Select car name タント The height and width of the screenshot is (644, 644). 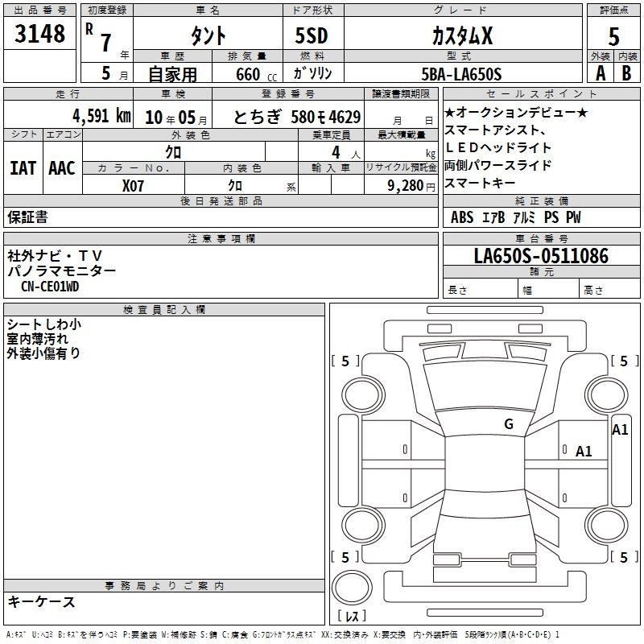click(x=208, y=35)
